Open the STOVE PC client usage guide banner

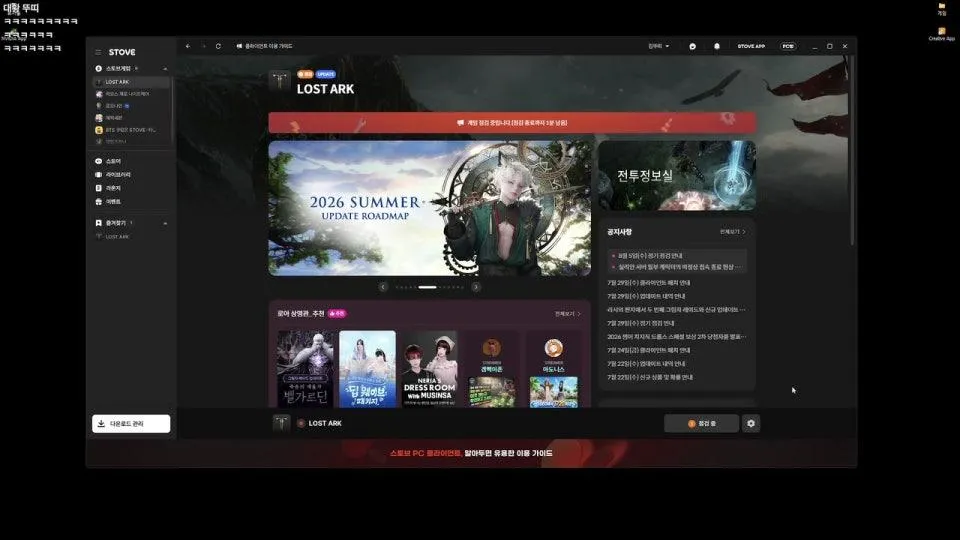click(x=471, y=454)
